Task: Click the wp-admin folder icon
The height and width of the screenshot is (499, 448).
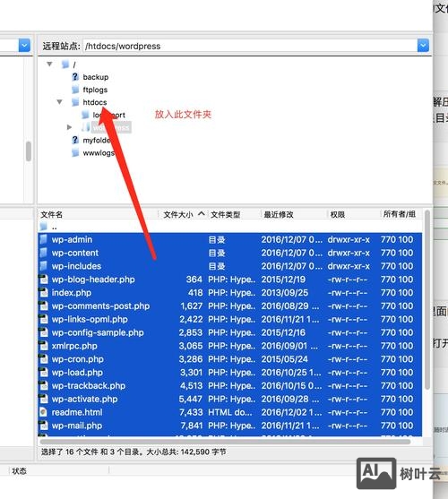Action: tap(44, 239)
